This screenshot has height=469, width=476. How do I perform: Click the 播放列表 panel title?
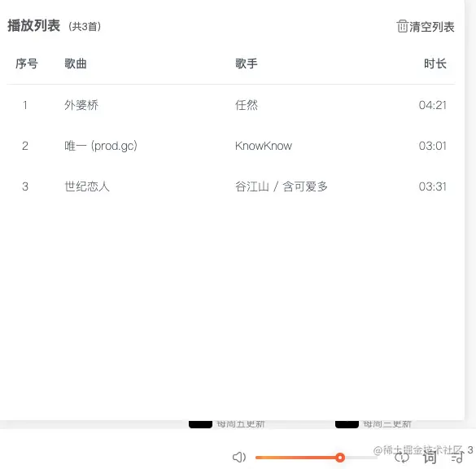[33, 25]
